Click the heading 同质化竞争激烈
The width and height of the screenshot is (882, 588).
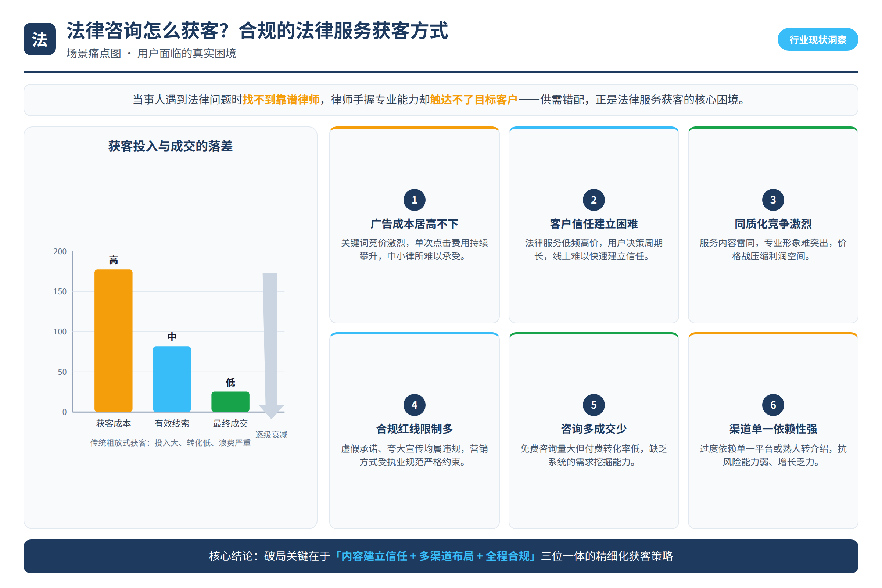click(x=773, y=224)
